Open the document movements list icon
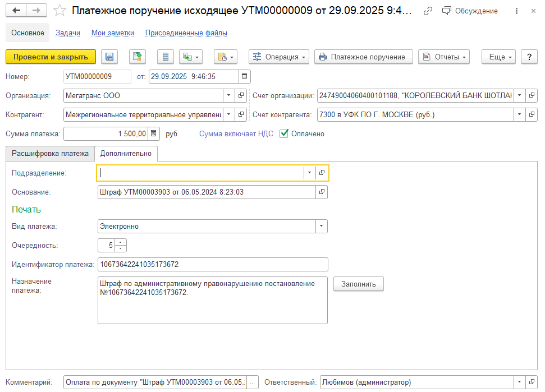Viewport: 545px width, 392px height. (x=164, y=57)
